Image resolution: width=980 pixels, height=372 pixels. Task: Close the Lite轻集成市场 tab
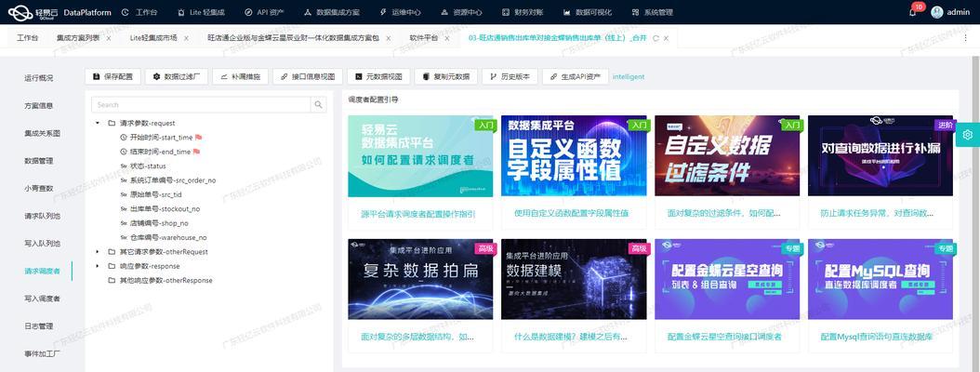(x=186, y=38)
